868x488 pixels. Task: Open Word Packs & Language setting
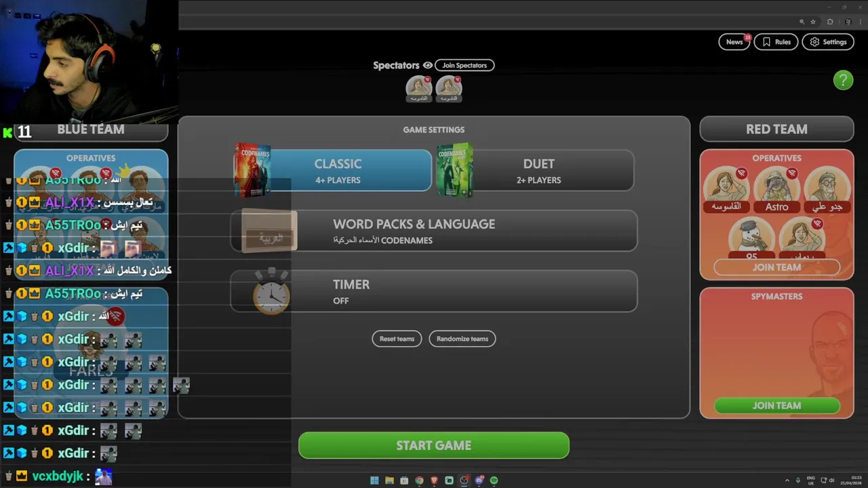tap(434, 231)
